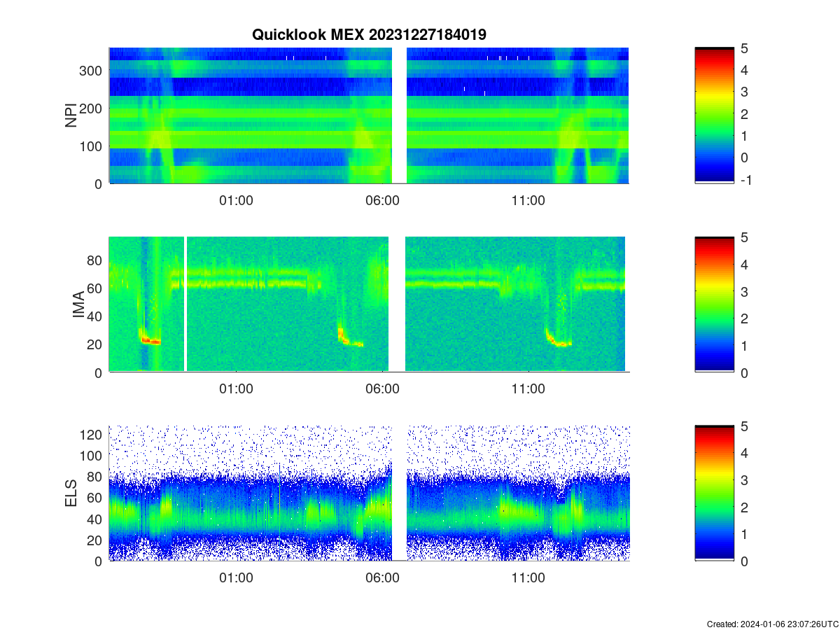The width and height of the screenshot is (840, 630).
Task: Select the IMA y-axis label
Action: (80, 304)
